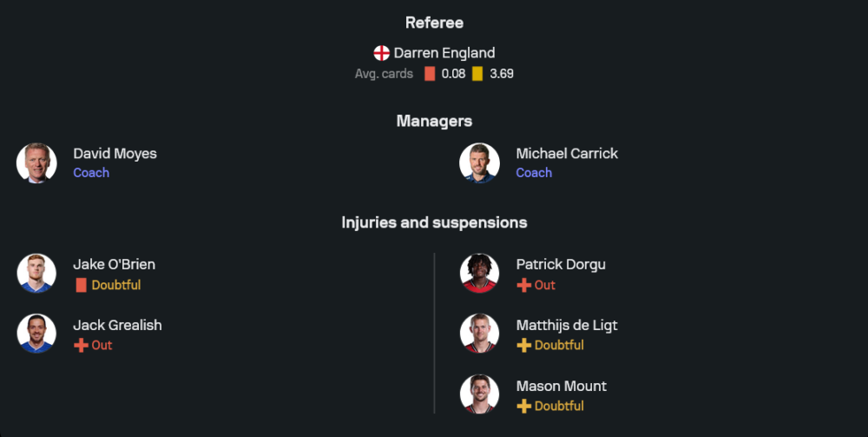Viewport: 868px width, 437px height.
Task: Click the red injury cross under Patrick Dorgu
Action: click(x=523, y=285)
